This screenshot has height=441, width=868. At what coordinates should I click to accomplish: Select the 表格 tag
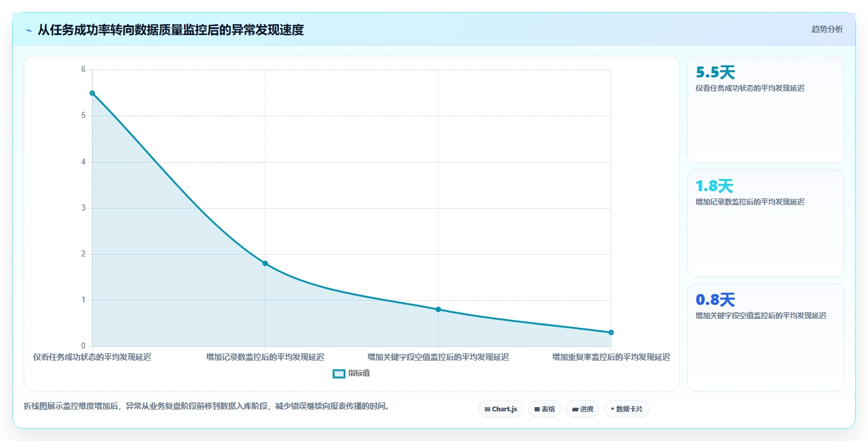(x=544, y=409)
